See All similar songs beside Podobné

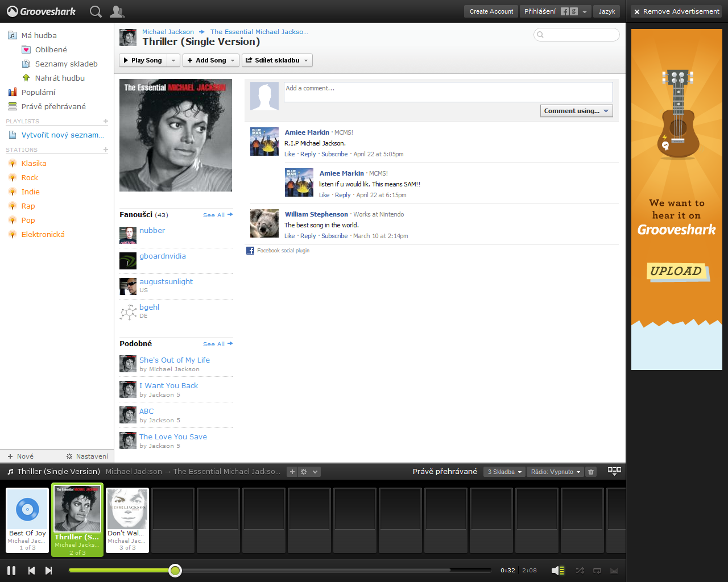218,344
